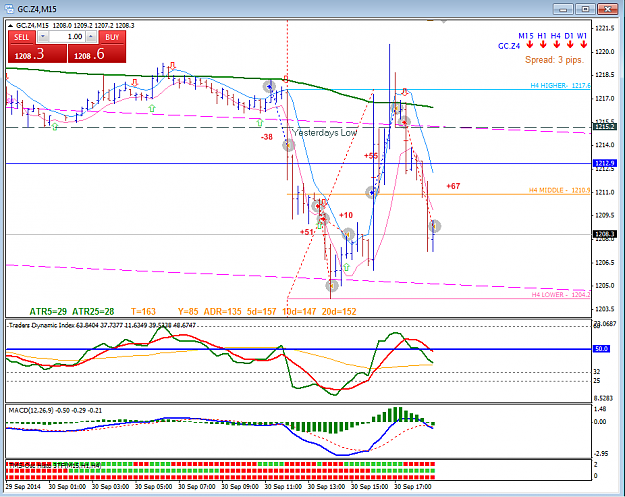The image size is (625, 497).
Task: Click the '30 Sep 11:00' time label
Action: pyautogui.click(x=283, y=487)
